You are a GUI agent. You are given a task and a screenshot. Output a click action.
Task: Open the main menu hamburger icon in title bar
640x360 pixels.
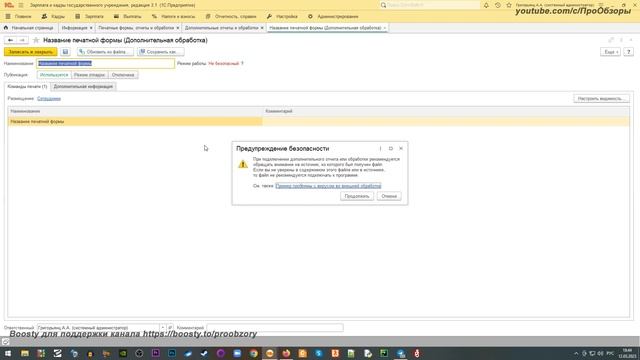21,5
